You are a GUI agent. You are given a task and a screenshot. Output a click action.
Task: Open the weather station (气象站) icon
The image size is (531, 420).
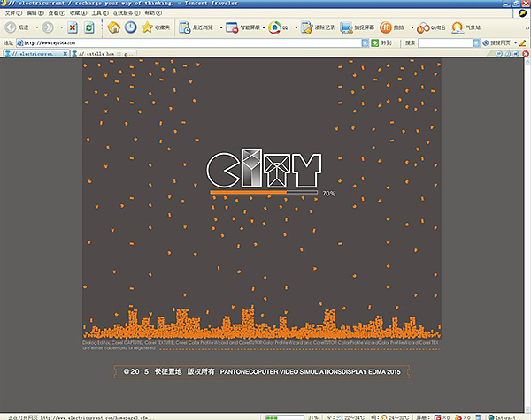click(458, 27)
